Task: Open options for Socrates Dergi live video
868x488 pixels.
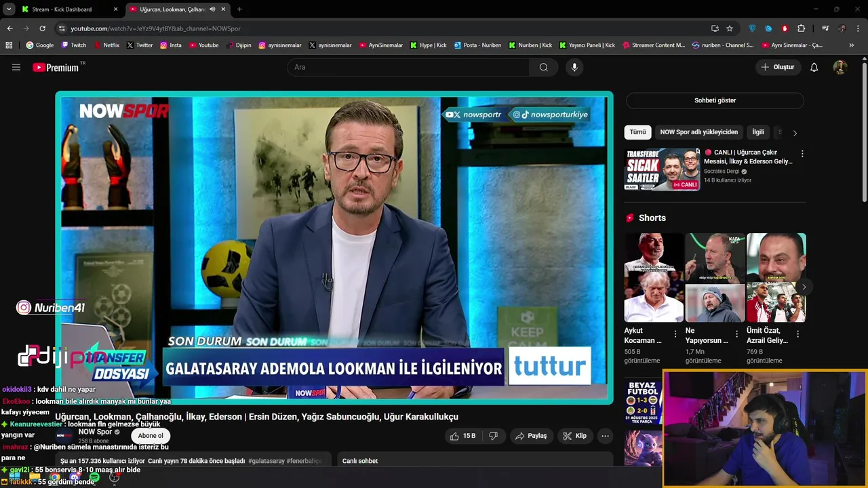Action: [802, 154]
